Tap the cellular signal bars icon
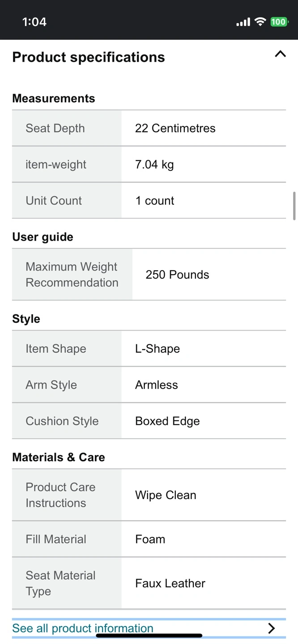Screen dimensions: 298x644 click(x=243, y=22)
